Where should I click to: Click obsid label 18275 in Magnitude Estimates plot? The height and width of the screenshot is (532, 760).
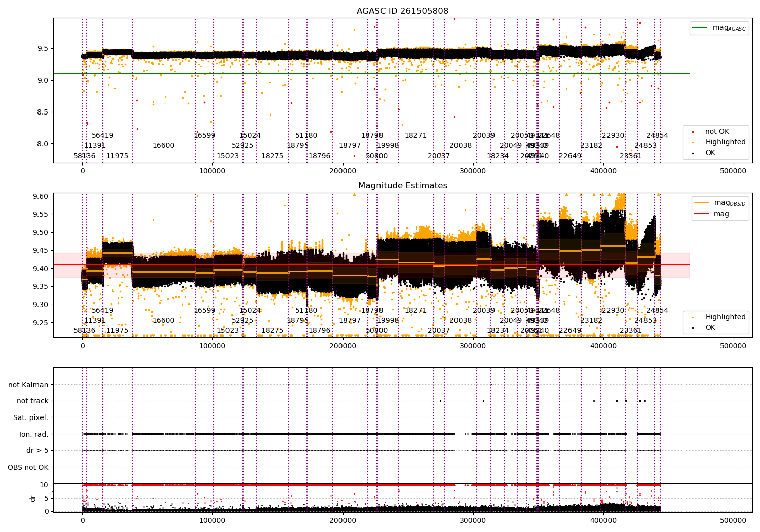point(273,331)
